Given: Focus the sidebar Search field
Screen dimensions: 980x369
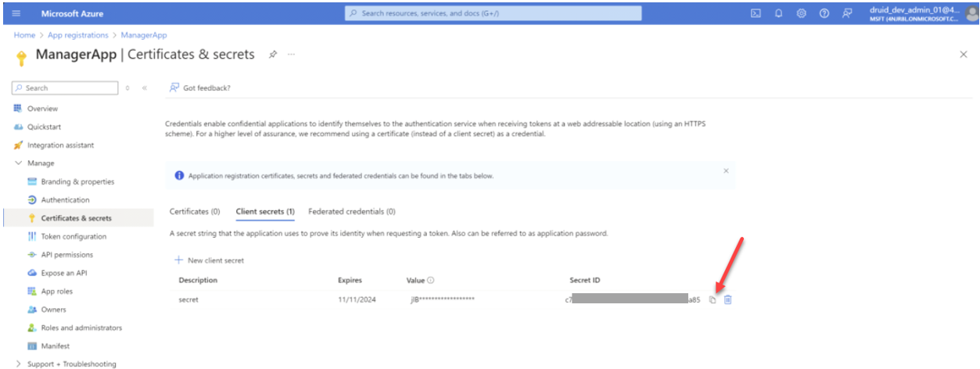Looking at the screenshot, I should click(x=65, y=88).
